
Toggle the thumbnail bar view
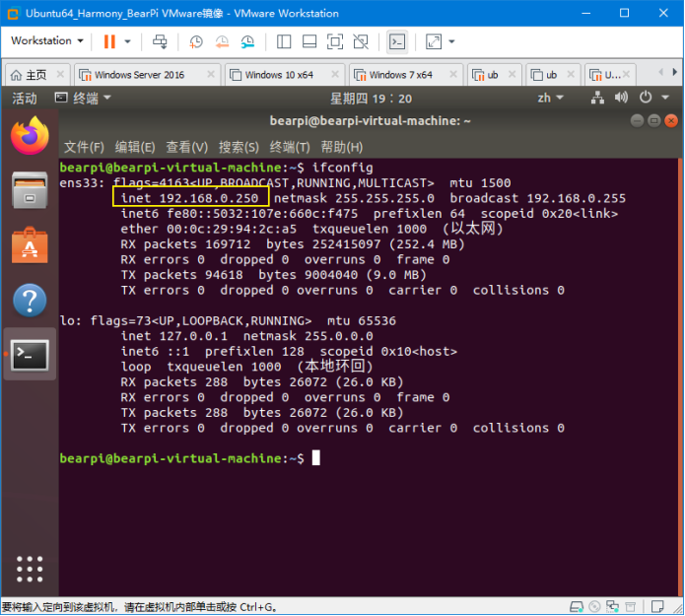(x=309, y=41)
